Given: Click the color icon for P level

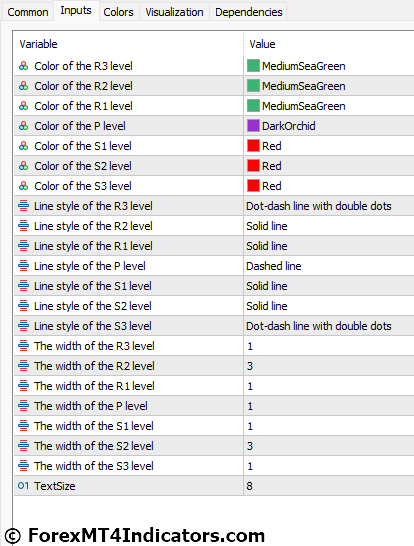Looking at the screenshot, I should (24, 126).
